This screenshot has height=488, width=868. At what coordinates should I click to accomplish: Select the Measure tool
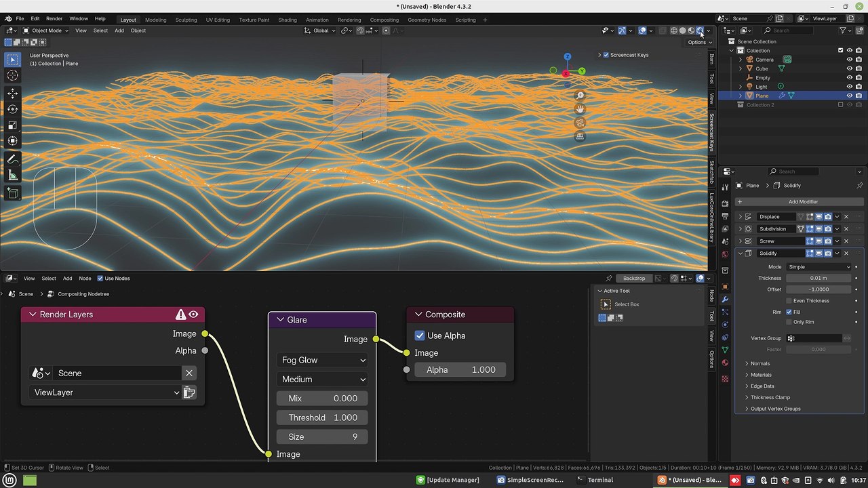coord(12,176)
